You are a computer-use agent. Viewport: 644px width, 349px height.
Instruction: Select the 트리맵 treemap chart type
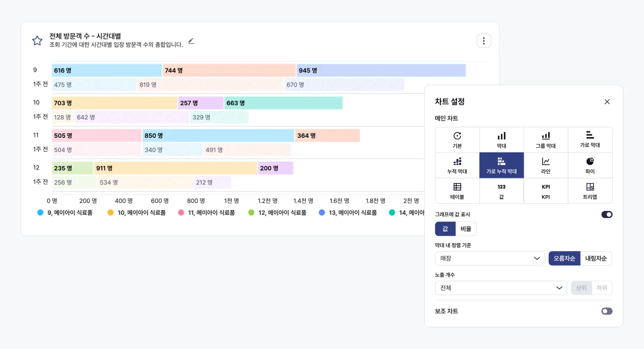(590, 191)
